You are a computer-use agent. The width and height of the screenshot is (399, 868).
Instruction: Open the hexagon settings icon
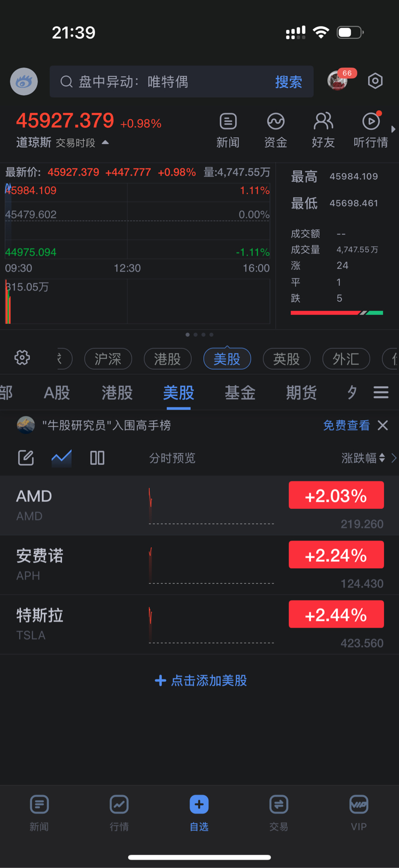tap(375, 81)
